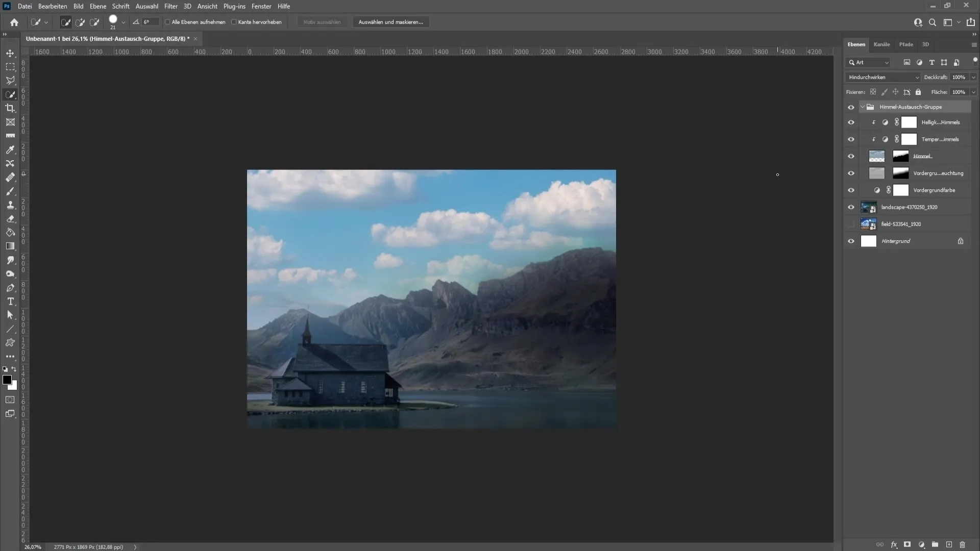The width and height of the screenshot is (980, 551).
Task: Select the Paint Bucket tool
Action: [x=10, y=233]
